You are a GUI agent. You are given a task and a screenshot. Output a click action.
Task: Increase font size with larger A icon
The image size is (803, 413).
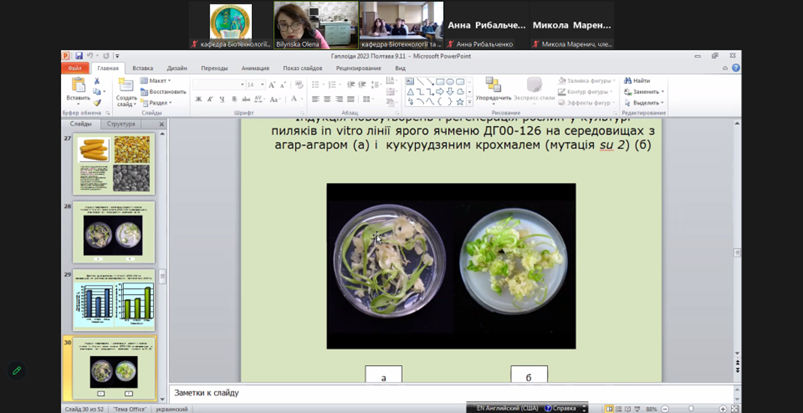272,85
